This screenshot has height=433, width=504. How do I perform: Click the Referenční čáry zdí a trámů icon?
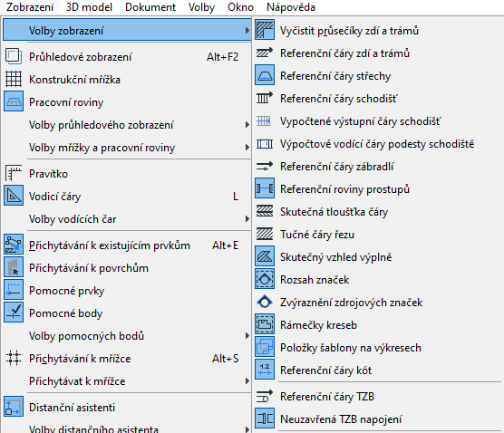coord(265,53)
